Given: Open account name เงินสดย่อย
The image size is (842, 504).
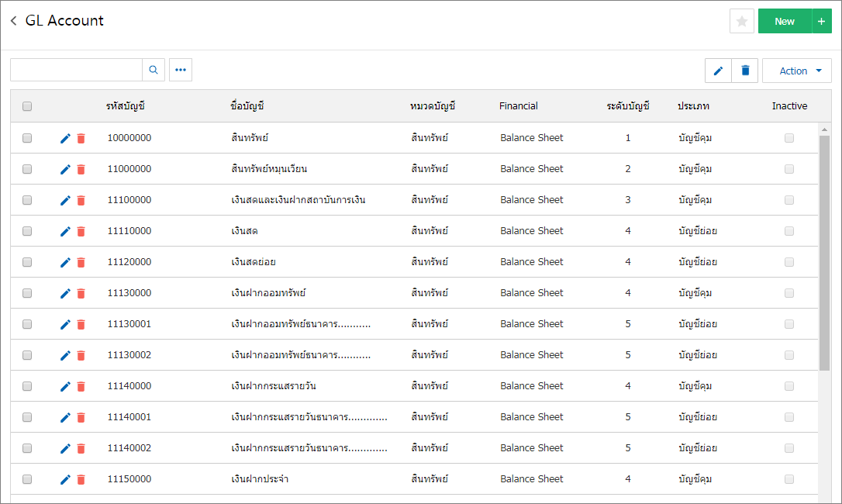Looking at the screenshot, I should coord(254,262).
